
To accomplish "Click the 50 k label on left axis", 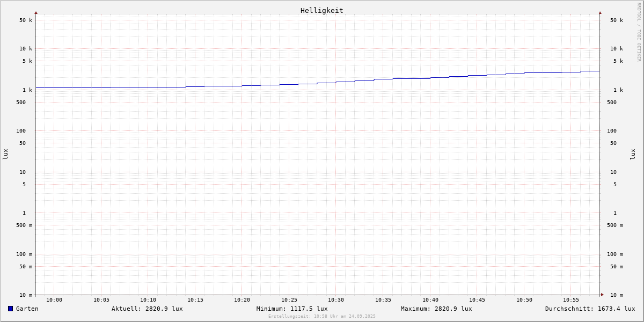I will 26,20.
